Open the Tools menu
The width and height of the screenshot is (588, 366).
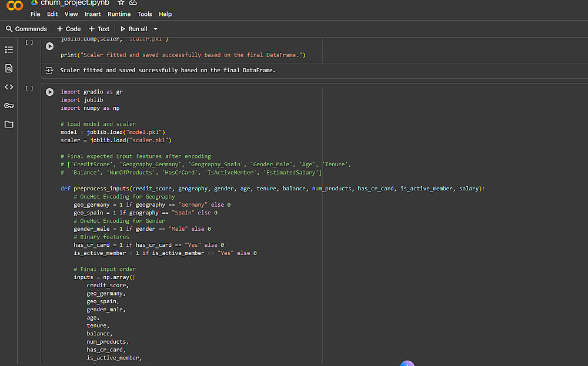pyautogui.click(x=145, y=14)
